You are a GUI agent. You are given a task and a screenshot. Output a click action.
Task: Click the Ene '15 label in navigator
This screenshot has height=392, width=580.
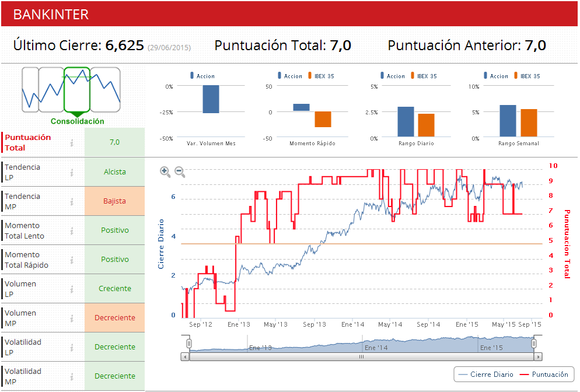[491, 348]
